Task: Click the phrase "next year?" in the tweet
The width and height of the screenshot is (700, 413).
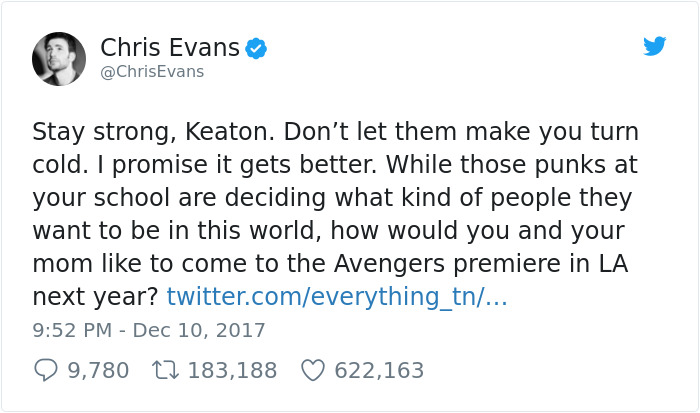Action: (x=95, y=297)
